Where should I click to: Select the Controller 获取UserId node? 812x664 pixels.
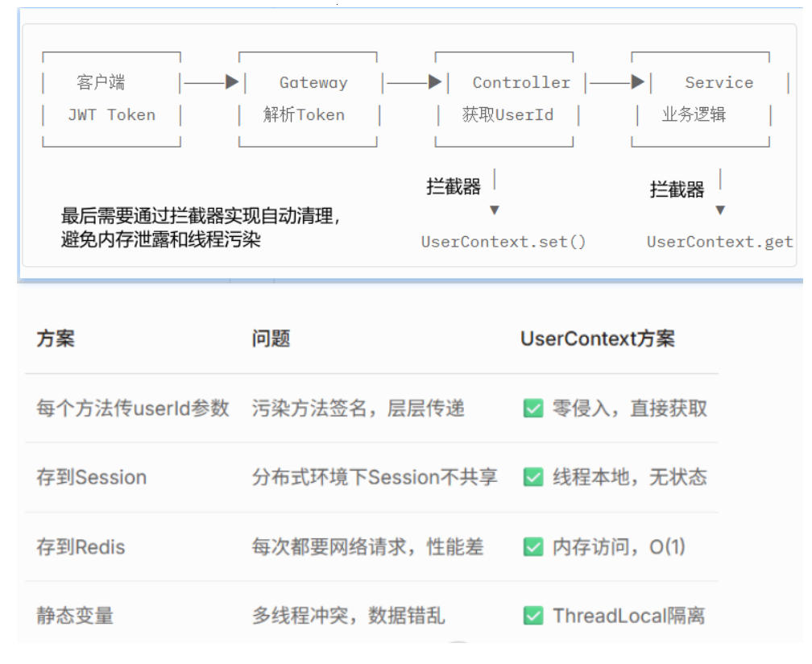pos(505,98)
